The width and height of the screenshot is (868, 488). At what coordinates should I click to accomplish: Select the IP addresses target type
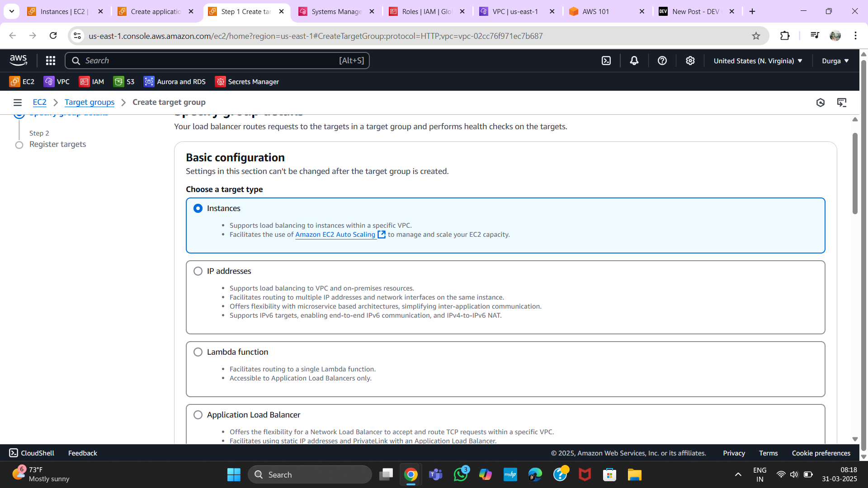point(198,271)
